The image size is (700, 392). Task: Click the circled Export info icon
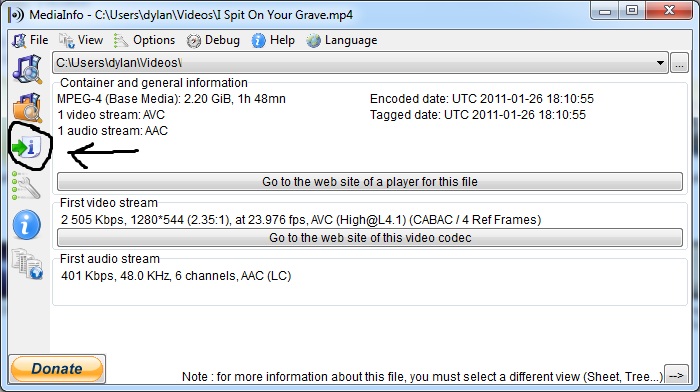point(27,147)
